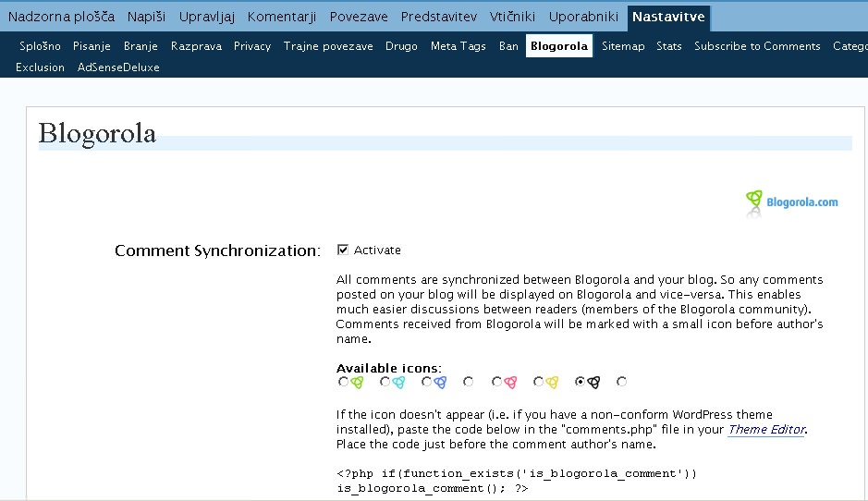
Task: Select the radio button beside the green icon
Action: (x=343, y=382)
